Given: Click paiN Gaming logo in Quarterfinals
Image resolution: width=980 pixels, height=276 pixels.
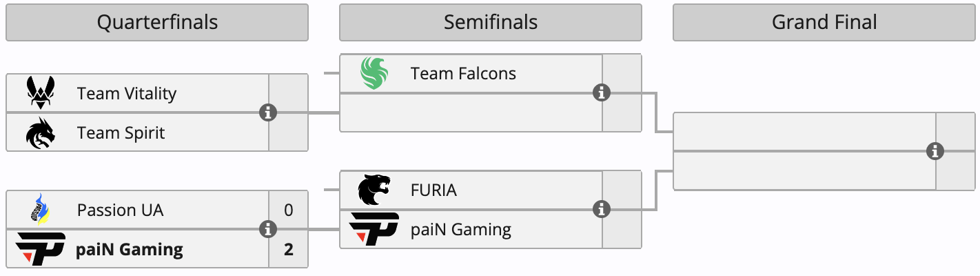Looking at the screenshot, I should (x=41, y=248).
